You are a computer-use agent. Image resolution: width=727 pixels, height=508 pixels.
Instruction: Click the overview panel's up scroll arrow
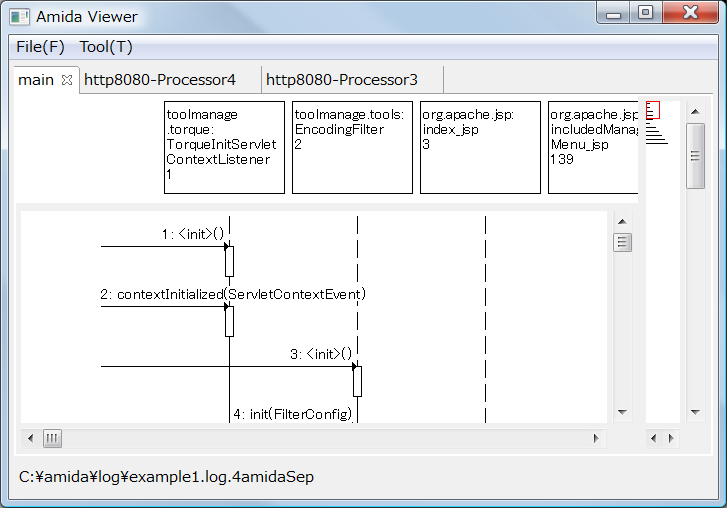coord(695,109)
